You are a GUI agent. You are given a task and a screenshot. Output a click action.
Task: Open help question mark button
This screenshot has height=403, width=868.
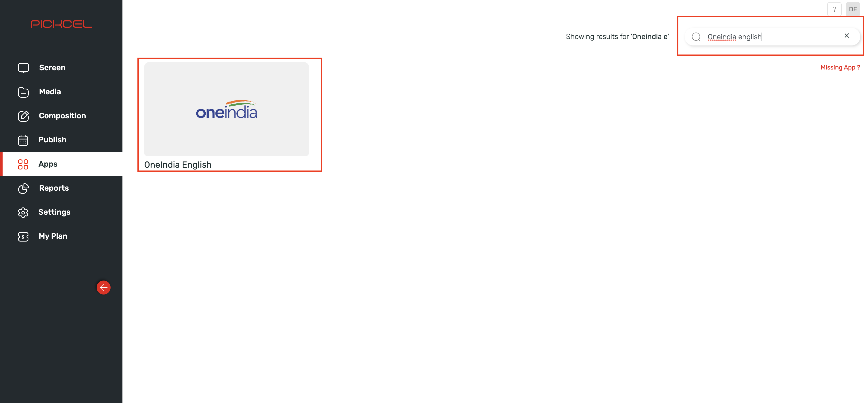pyautogui.click(x=834, y=9)
